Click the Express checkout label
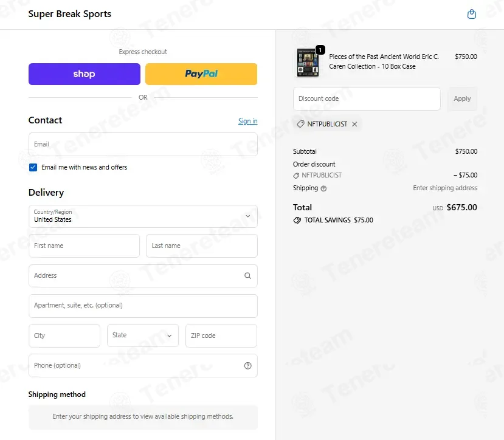The height and width of the screenshot is (440, 504). pos(143,52)
